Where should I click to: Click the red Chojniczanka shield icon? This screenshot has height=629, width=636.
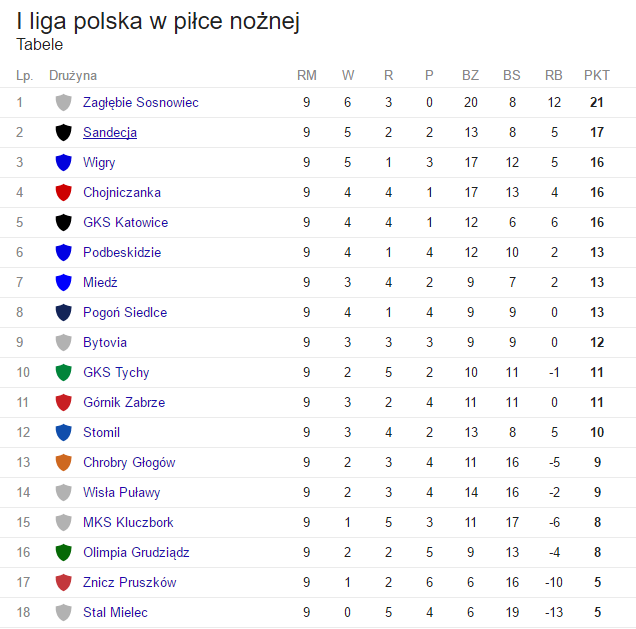tap(64, 192)
